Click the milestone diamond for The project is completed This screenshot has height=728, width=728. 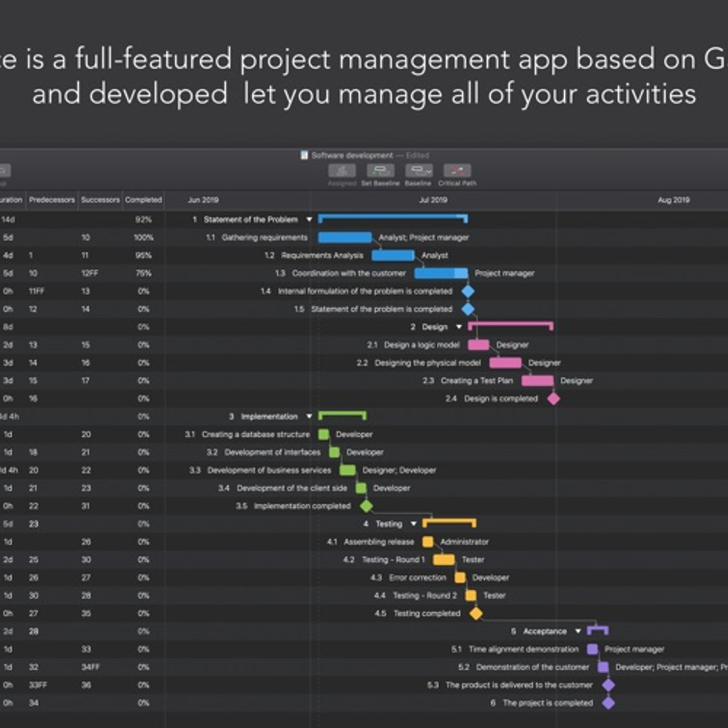(607, 703)
